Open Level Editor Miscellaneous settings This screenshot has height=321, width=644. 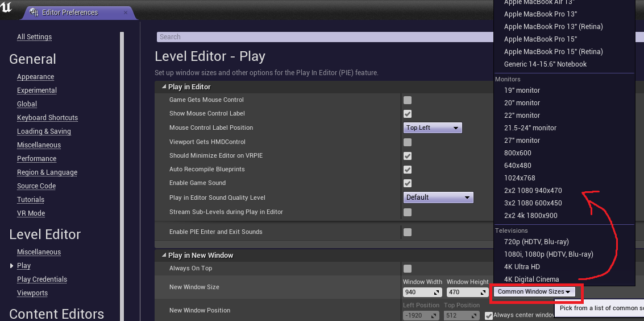(x=39, y=252)
